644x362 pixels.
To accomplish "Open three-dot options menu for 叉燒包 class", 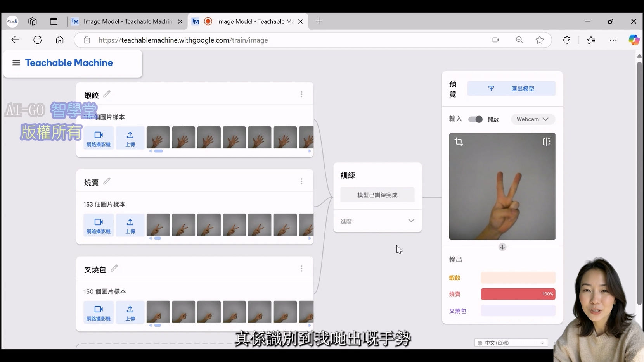I will point(301,269).
